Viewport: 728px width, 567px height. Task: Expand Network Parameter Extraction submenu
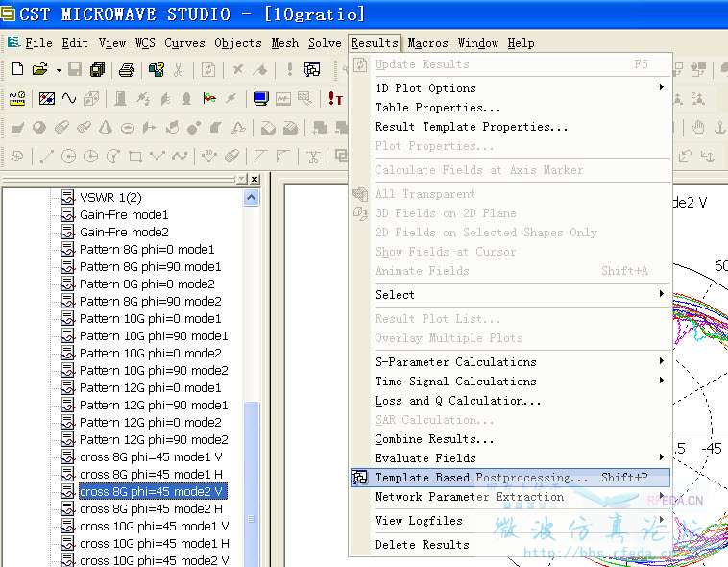pos(510,496)
